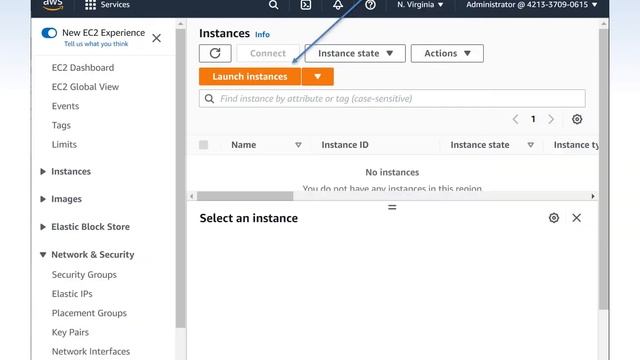Open EC2 Global View
The height and width of the screenshot is (360, 640).
point(85,87)
